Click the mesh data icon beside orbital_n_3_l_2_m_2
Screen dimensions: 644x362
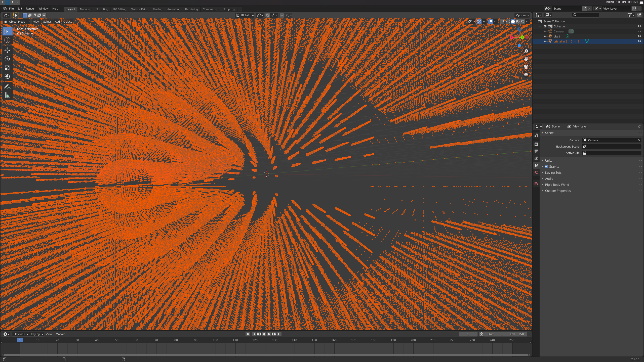coord(587,41)
